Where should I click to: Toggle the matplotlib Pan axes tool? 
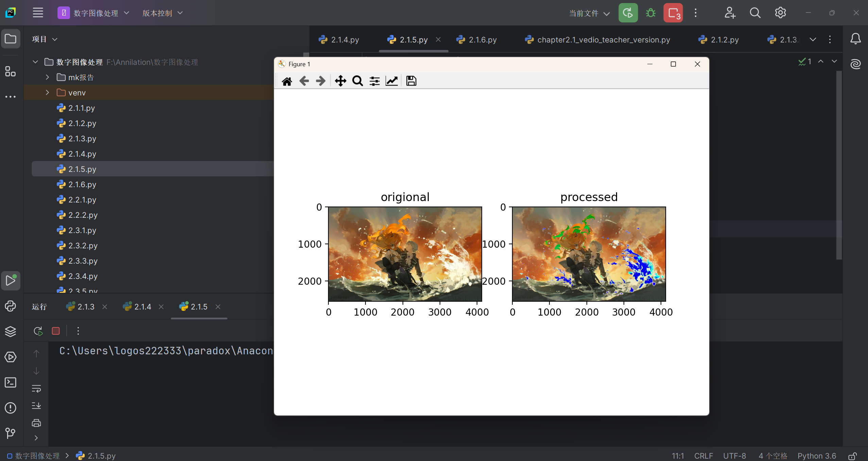[340, 81]
